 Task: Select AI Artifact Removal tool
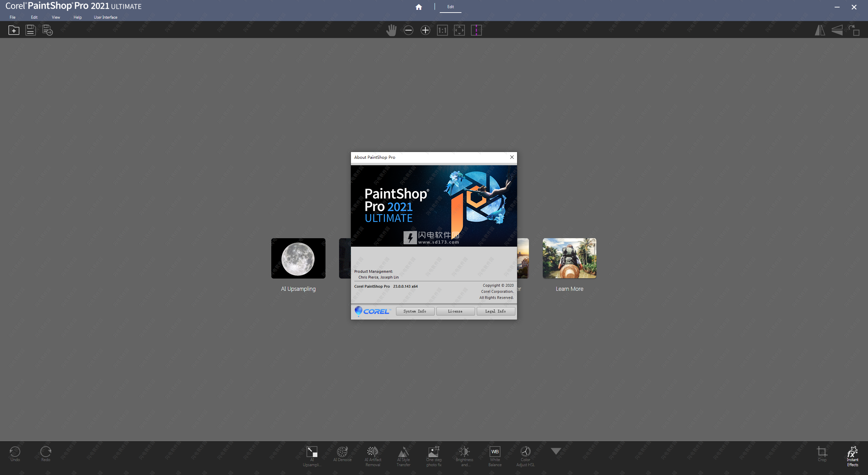[x=373, y=456]
